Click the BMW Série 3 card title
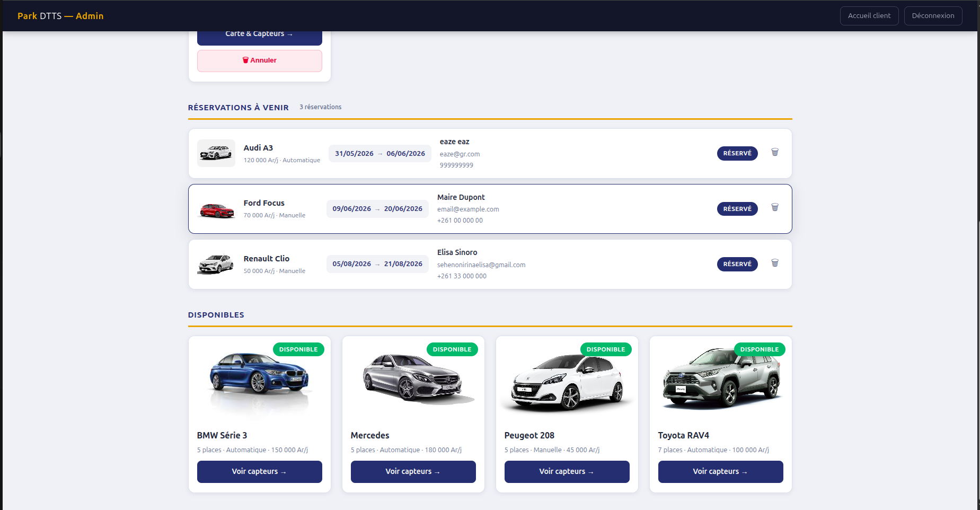The width and height of the screenshot is (980, 510). coord(222,435)
